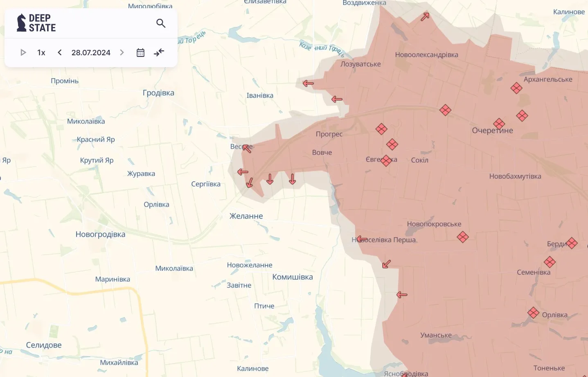Change the 1x playback speed
The height and width of the screenshot is (377, 588).
(41, 52)
